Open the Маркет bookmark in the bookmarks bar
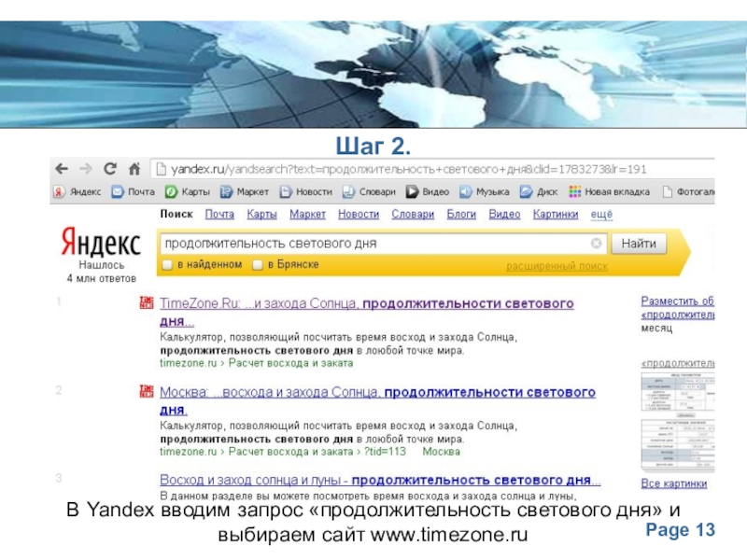The image size is (747, 560). tap(245, 191)
